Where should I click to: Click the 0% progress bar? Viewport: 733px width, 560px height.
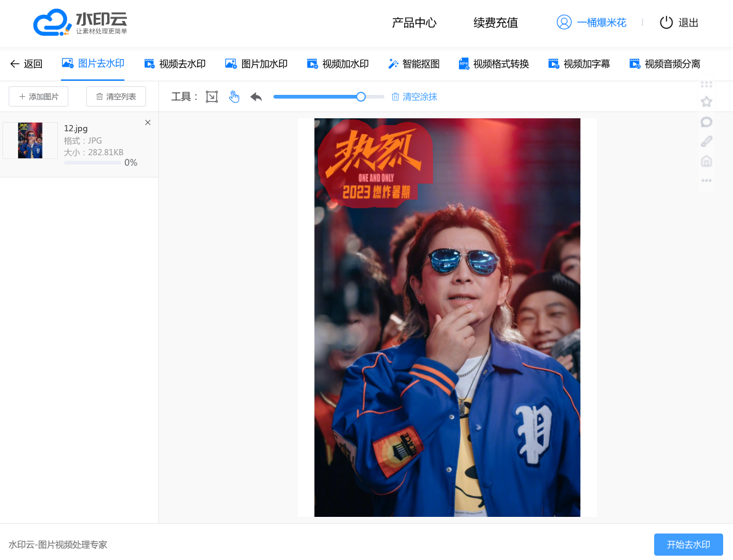pos(92,163)
